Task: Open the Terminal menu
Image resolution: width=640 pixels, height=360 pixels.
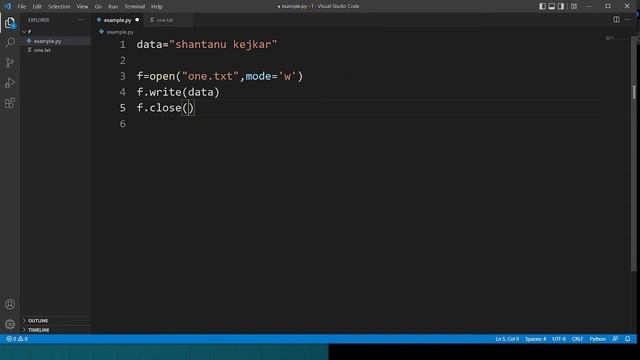Action: 134,7
